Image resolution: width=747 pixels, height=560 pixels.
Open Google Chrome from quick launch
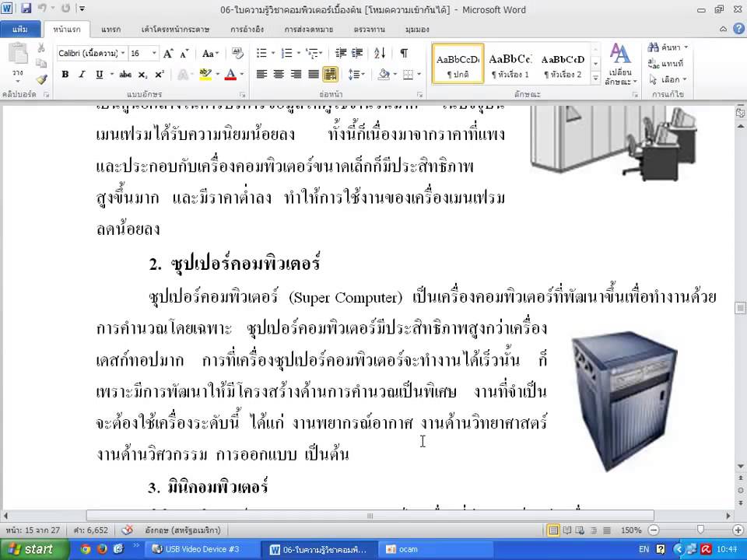click(86, 549)
